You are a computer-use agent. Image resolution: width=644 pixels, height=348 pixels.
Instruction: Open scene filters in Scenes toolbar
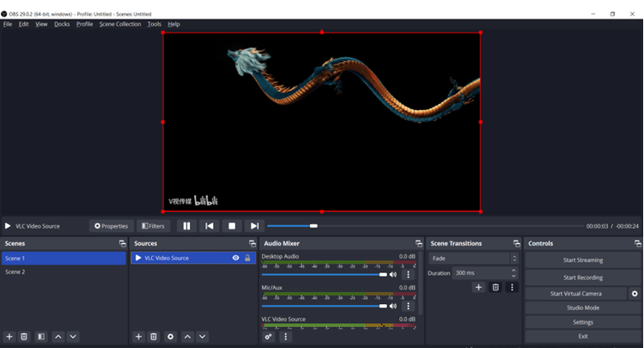40,337
